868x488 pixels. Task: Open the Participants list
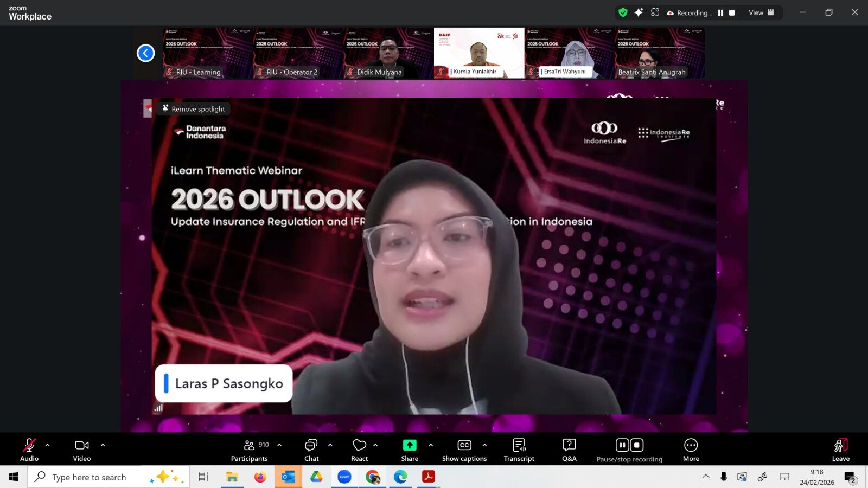click(250, 450)
